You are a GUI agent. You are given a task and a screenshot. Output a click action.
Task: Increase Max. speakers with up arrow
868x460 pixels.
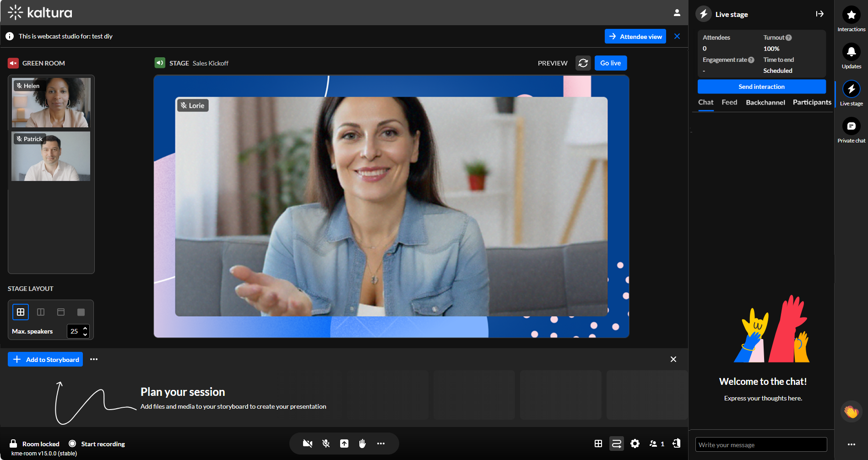(x=85, y=328)
